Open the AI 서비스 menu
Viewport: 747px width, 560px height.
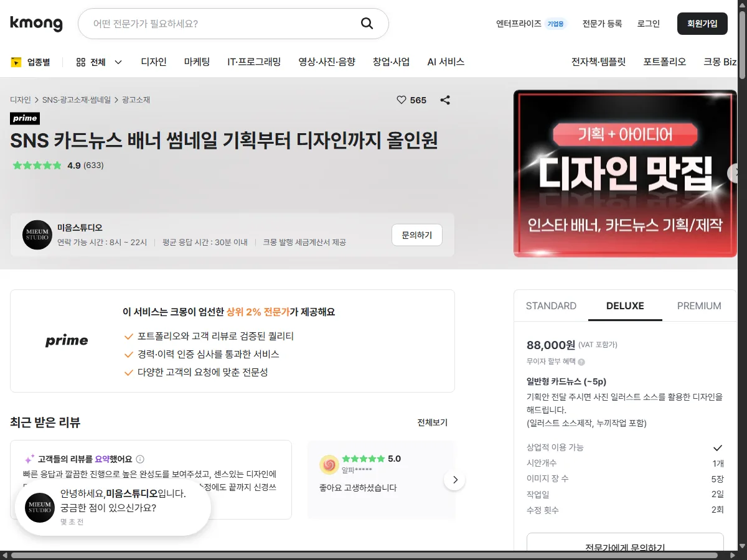(446, 62)
